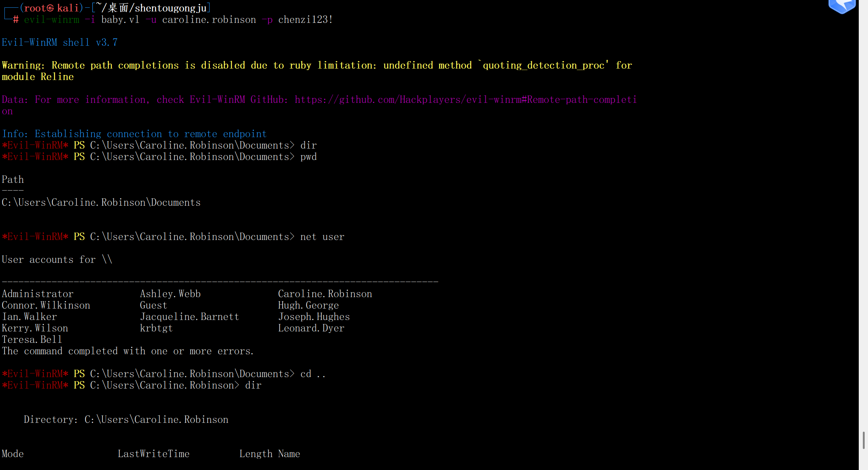Click the 'net user' command text

click(x=322, y=237)
